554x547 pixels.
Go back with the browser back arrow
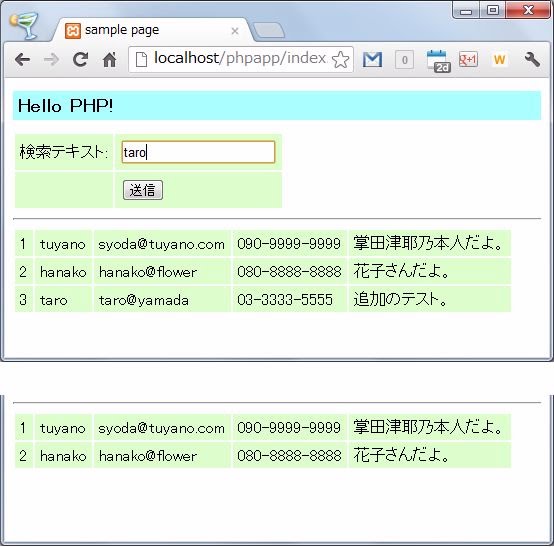coord(23,59)
